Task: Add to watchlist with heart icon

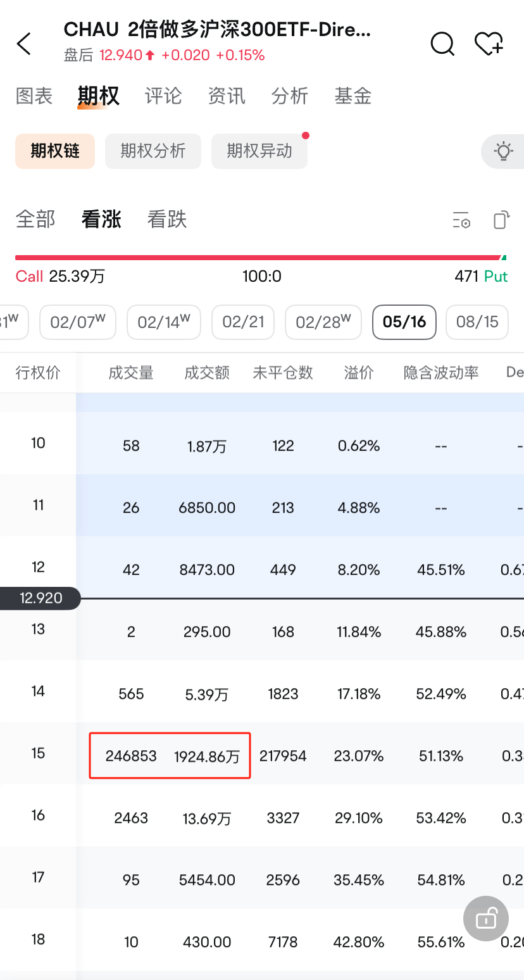Action: (x=488, y=44)
